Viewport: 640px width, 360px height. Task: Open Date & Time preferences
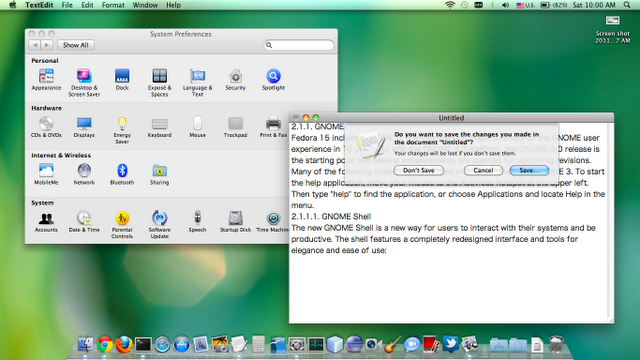tap(84, 221)
